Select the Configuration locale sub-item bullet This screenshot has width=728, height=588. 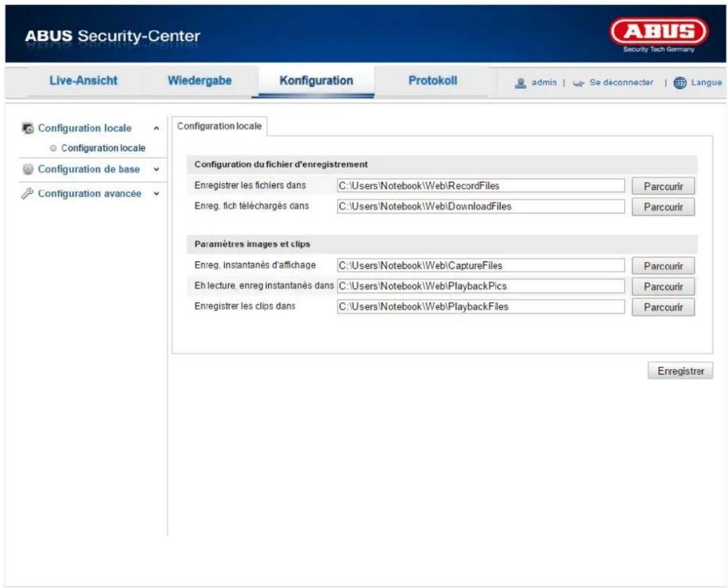click(53, 148)
